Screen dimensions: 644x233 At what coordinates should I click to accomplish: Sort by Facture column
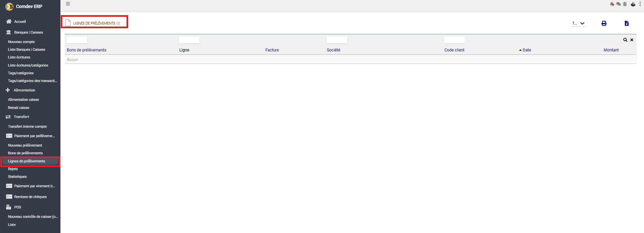click(272, 50)
